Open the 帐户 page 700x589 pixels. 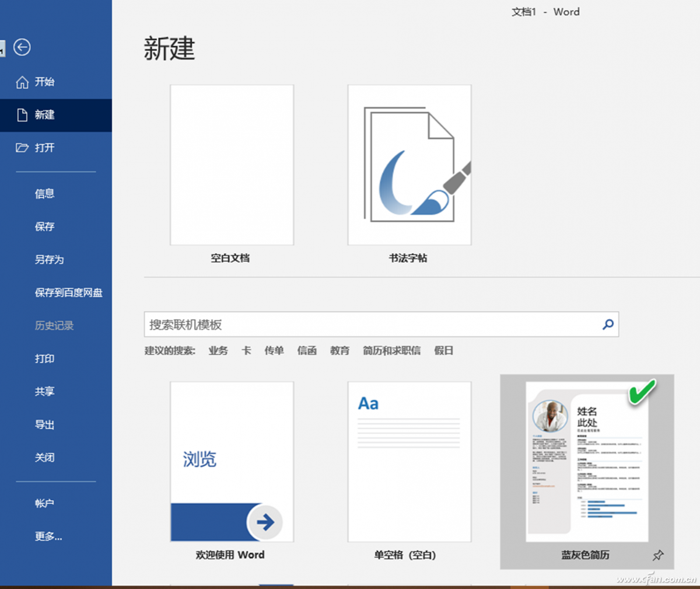44,503
